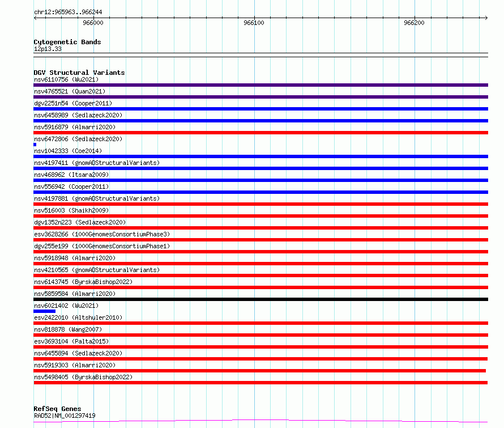Select the red bar under nsv5919303
This screenshot has height=428, width=504.
(260, 371)
